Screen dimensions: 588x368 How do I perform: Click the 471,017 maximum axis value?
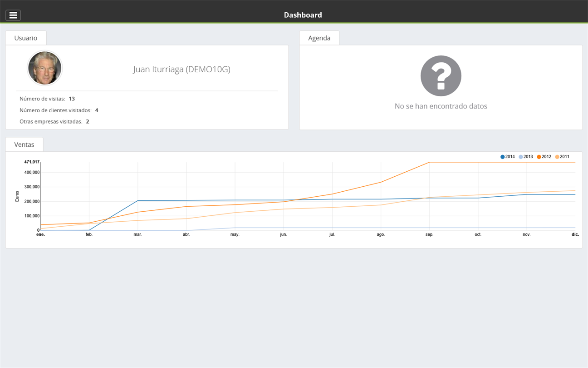click(x=32, y=162)
